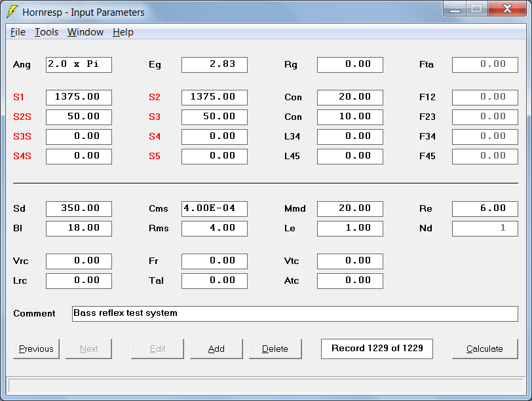532x401 pixels.
Task: Select the L34 input field
Action: (350, 137)
